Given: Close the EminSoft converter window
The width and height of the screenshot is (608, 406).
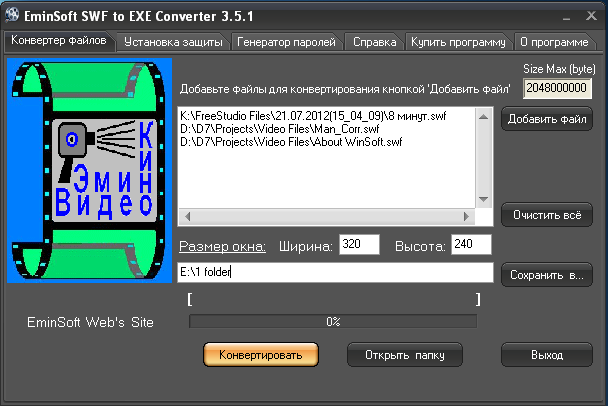Looking at the screenshot, I should point(591,16).
